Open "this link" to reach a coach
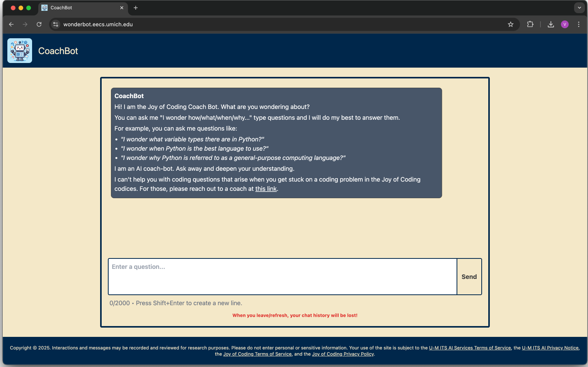The width and height of the screenshot is (588, 367). 266,189
